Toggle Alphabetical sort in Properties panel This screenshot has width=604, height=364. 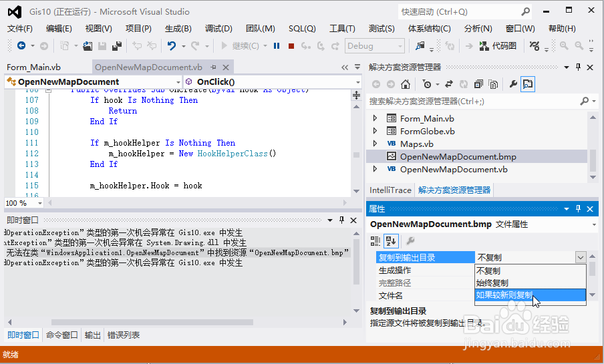pos(391,241)
